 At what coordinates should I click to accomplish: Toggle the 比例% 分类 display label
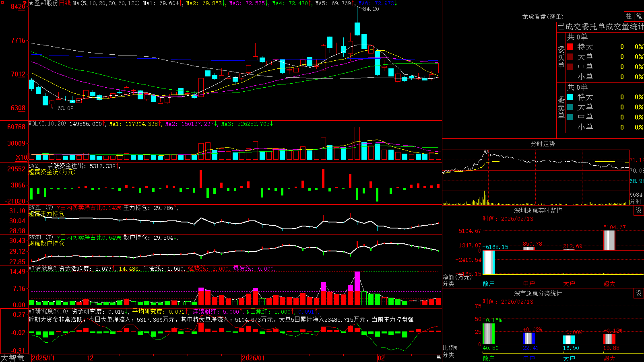(x=450, y=351)
